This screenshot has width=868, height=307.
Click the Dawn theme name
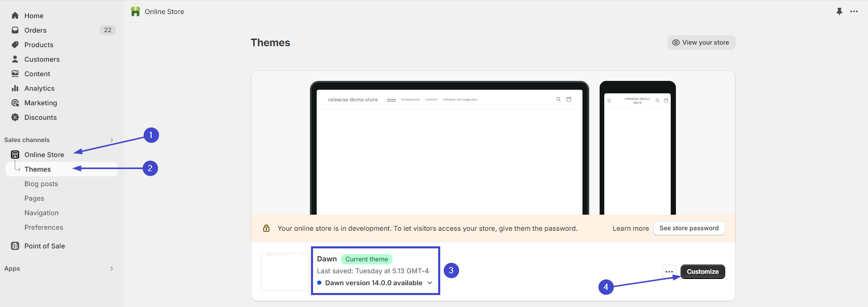[x=327, y=259]
